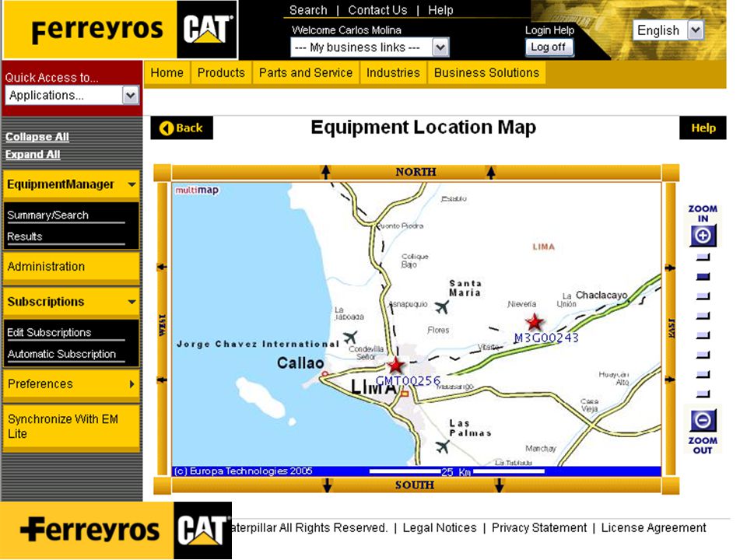Open Legal Notices link
Screen dimensions: 747x560
click(439, 527)
